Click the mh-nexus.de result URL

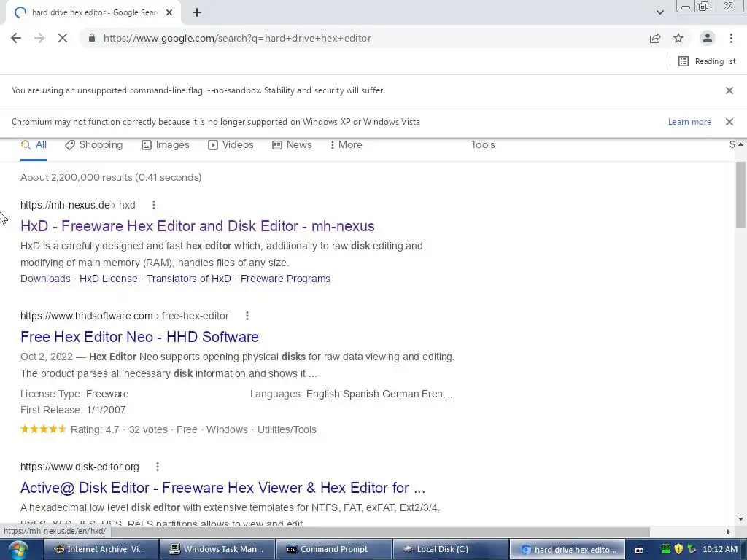coord(77,205)
